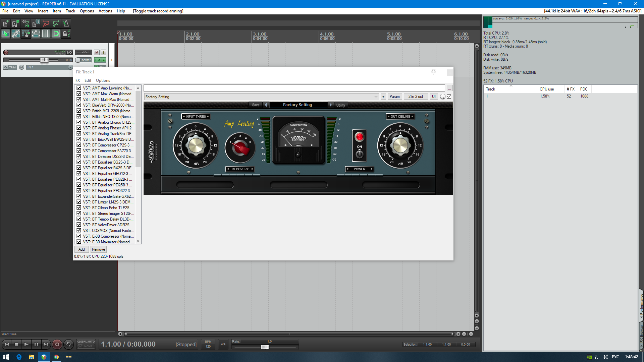Image resolution: width=644 pixels, height=362 pixels.
Task: Click the Param button
Action: coord(394,97)
